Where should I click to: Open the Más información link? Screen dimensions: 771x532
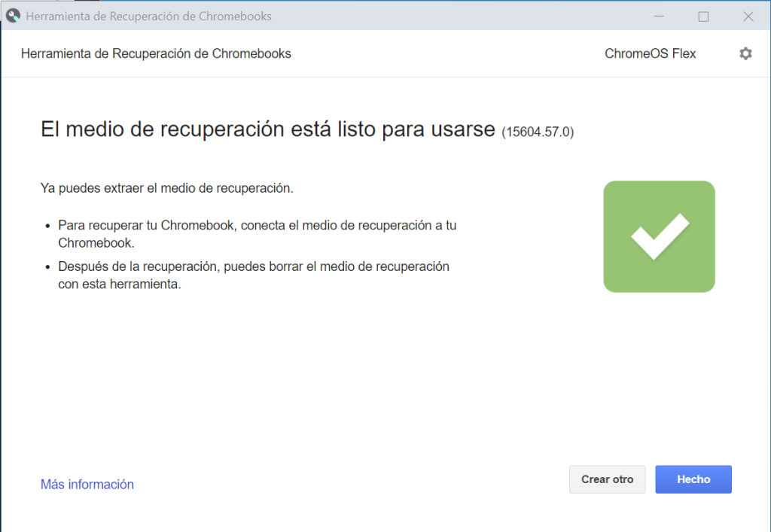click(87, 484)
